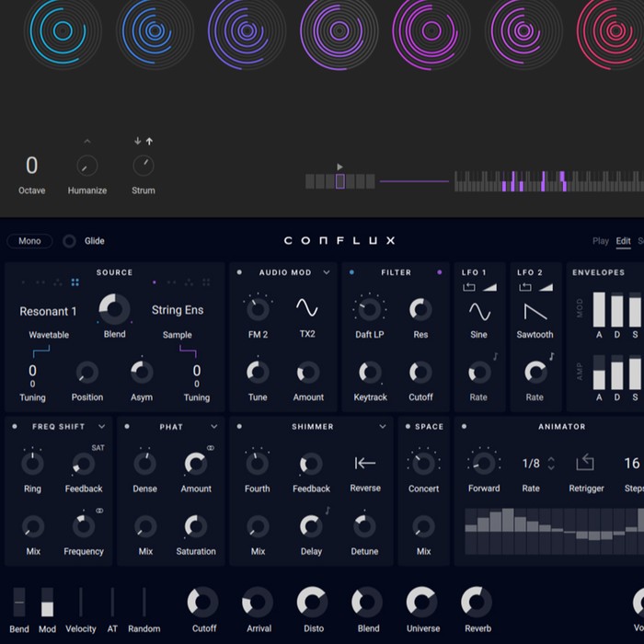Viewport: 644px width, 644px height.
Task: Click the cyan circular chord pad
Action: (63, 30)
